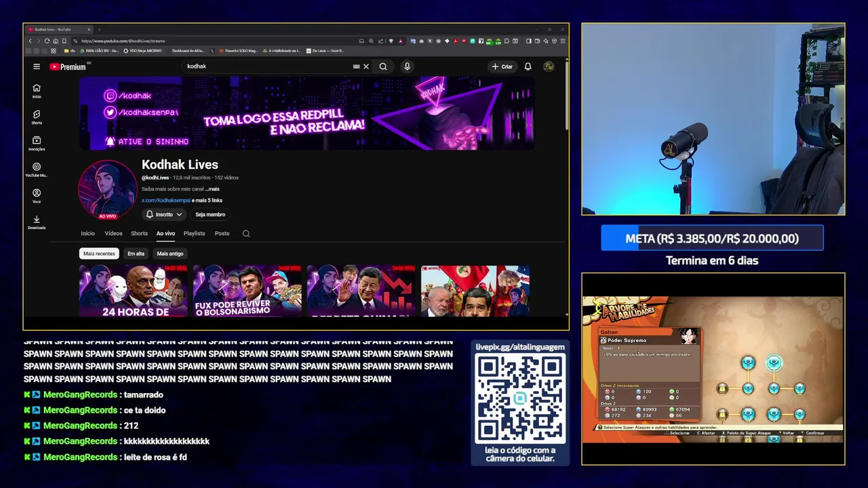Viewport: 868px width, 488px height.
Task: Click the browser zoom magnifier icon
Action: pyautogui.click(x=371, y=41)
